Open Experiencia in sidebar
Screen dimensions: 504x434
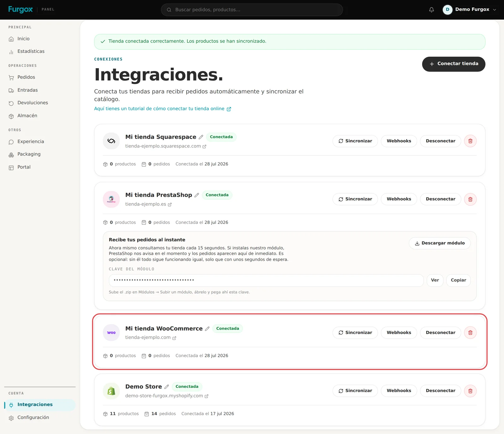coord(40,142)
